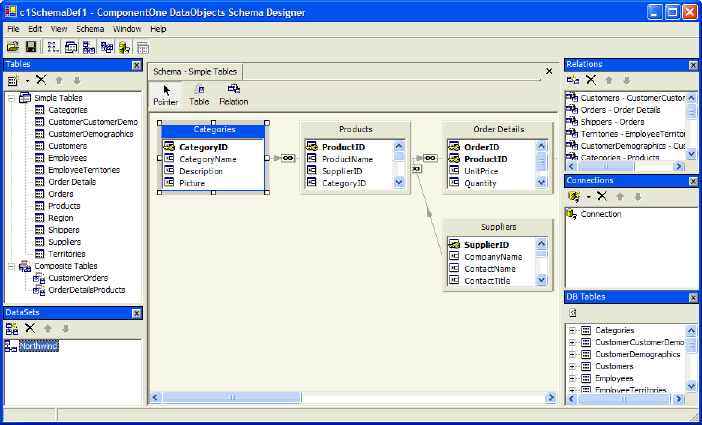Screen dimensions: 702x425
Task: Close the Relations panel
Action: pyautogui.click(x=693, y=65)
